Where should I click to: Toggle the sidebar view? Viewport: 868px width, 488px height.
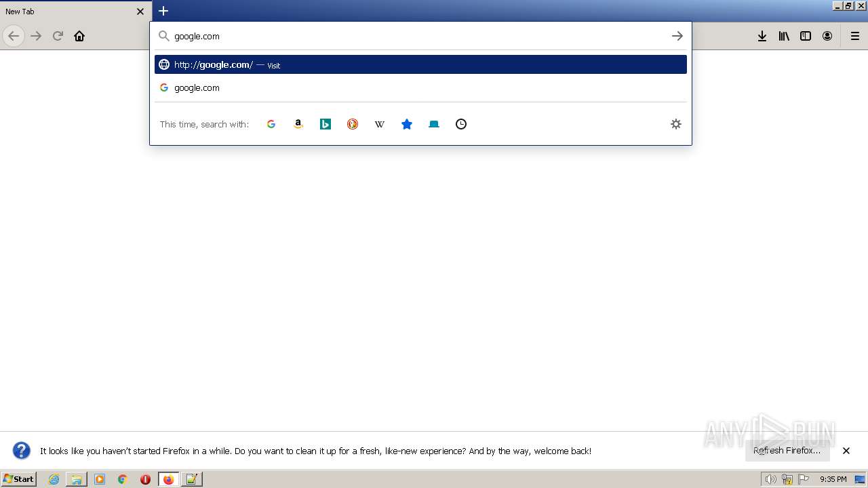click(806, 36)
